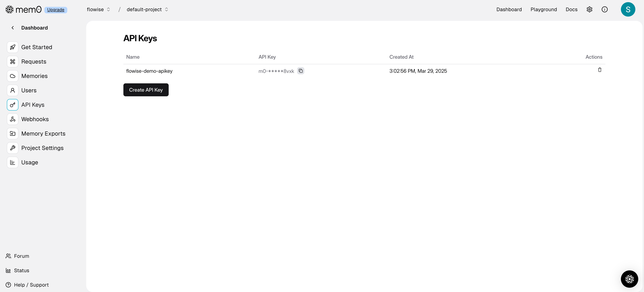Image resolution: width=644 pixels, height=292 pixels.
Task: Expand the default-project selector
Action: (147, 10)
